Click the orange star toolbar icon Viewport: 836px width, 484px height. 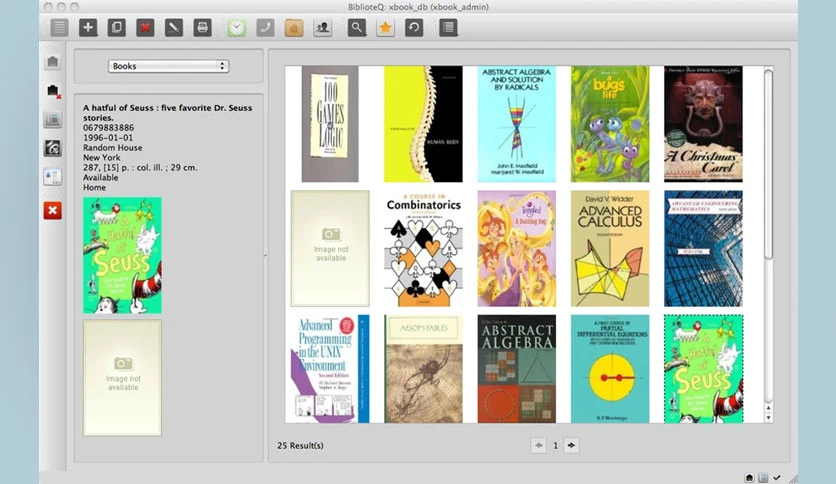click(x=385, y=27)
